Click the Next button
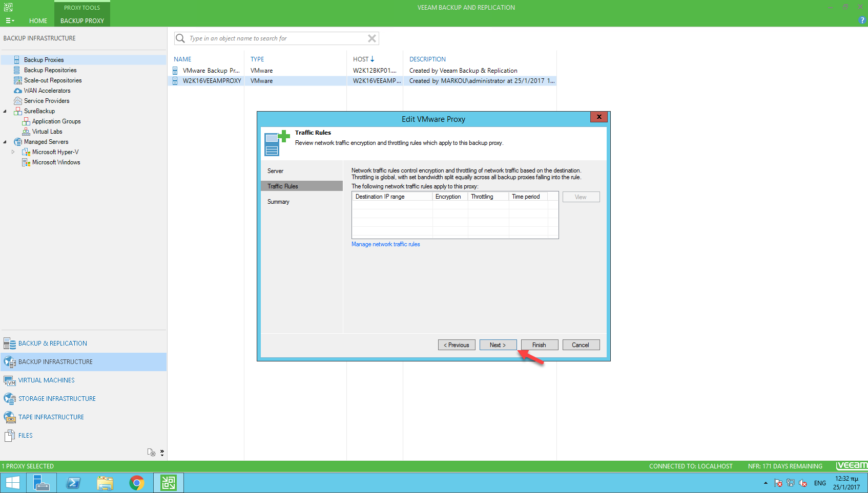Image resolution: width=868 pixels, height=493 pixels. 498,345
